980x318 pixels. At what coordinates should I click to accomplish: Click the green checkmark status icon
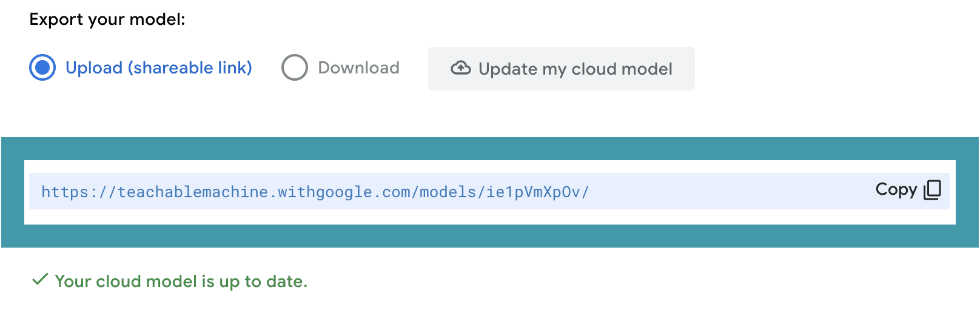point(40,280)
